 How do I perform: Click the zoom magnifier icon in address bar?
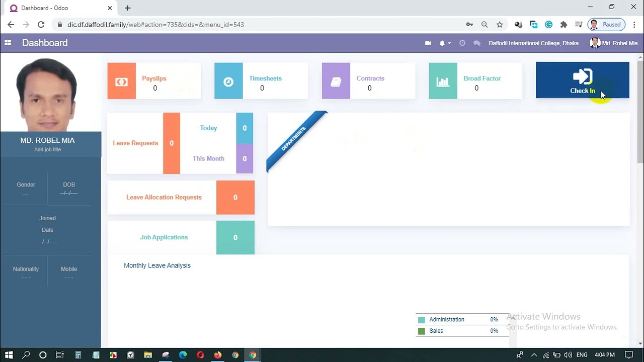[x=485, y=24]
